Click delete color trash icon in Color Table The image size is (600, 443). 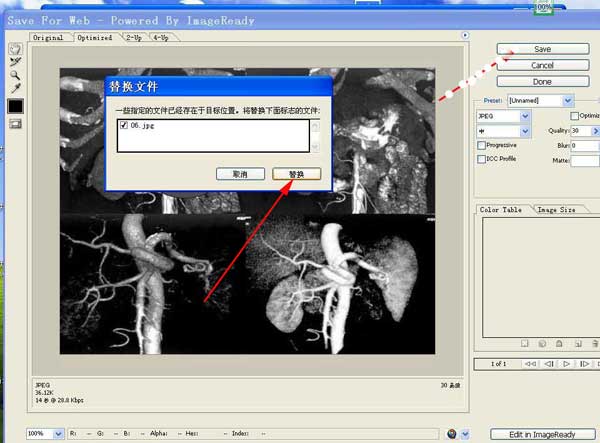coord(595,344)
